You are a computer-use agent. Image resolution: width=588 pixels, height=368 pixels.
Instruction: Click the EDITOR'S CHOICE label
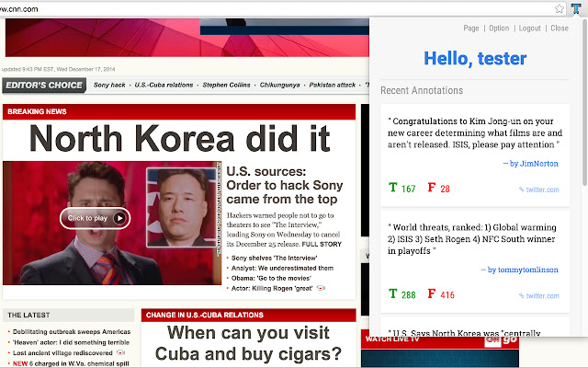[44, 86]
